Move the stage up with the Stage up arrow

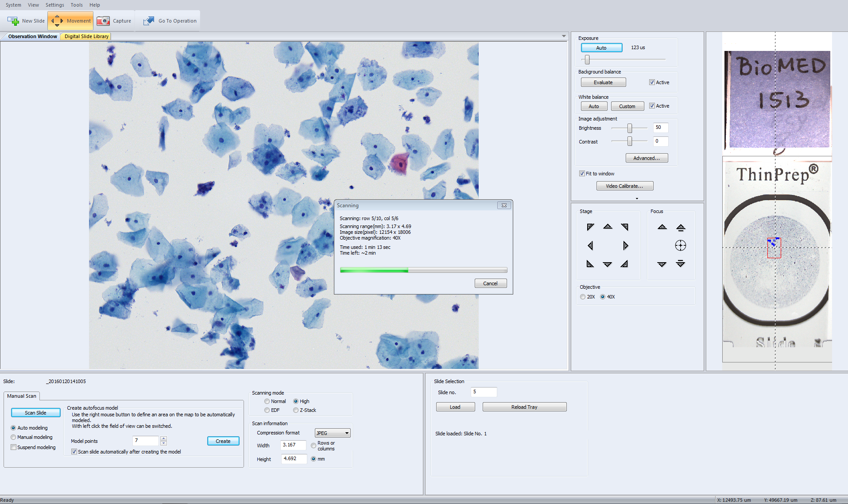608,227
